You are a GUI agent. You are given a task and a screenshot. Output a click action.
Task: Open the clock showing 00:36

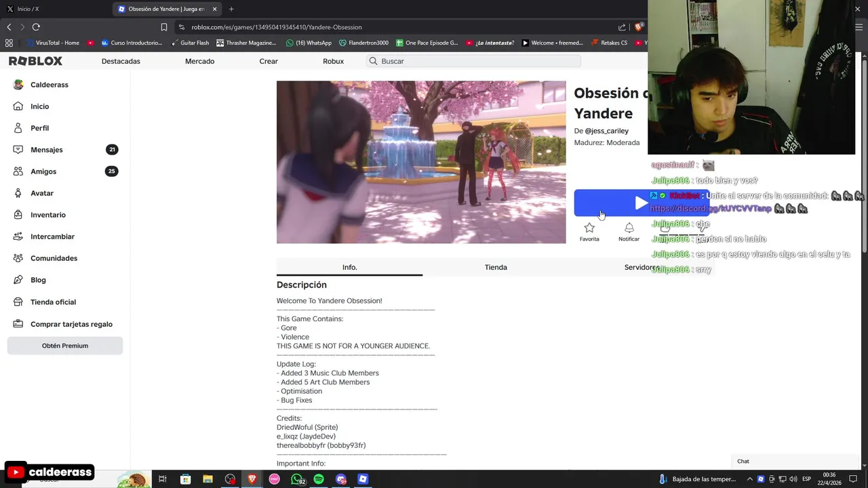[x=829, y=479]
